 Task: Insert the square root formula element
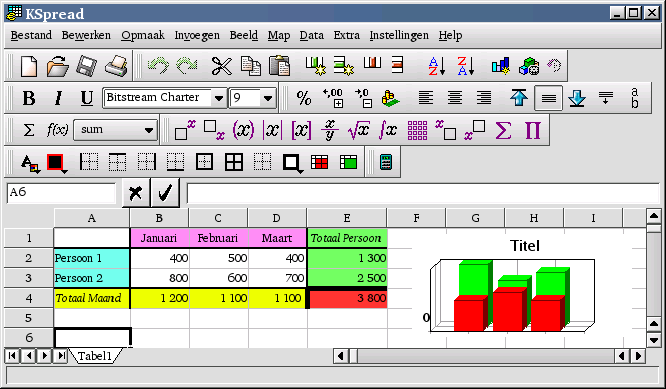[x=358, y=130]
